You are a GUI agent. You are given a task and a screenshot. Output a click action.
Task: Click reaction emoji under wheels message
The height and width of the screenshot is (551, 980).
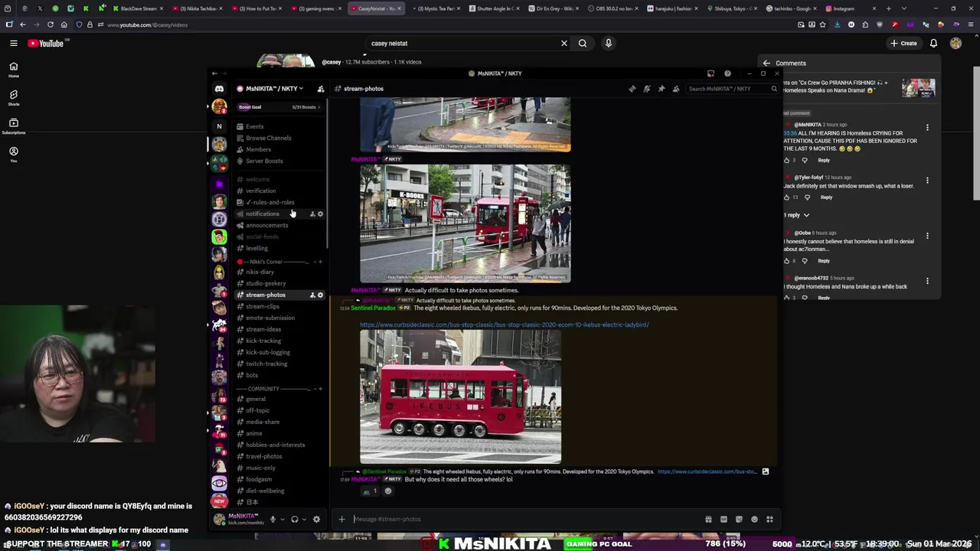click(370, 491)
